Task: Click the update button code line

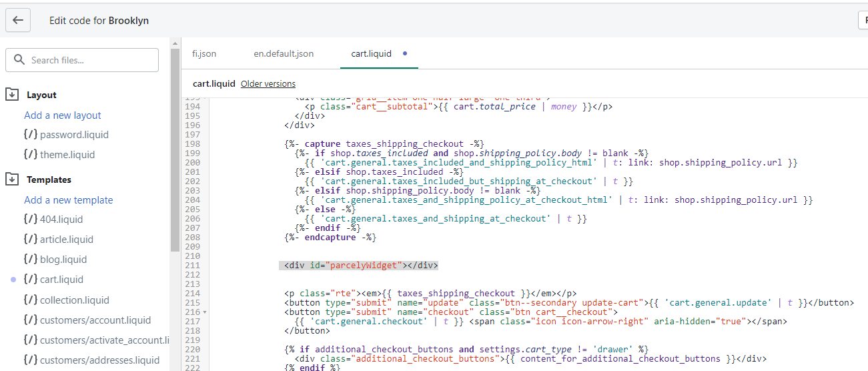Action: (x=569, y=303)
